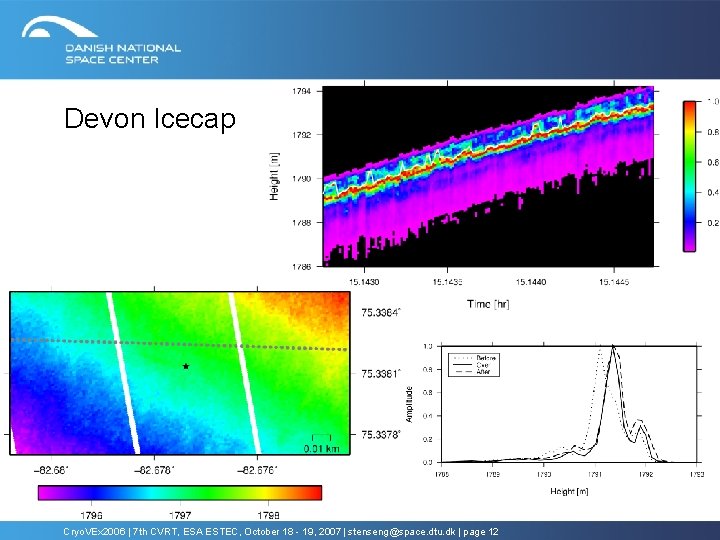Image resolution: width=720 pixels, height=540 pixels.
Task: Click the dotted gray flight track on map
Action: 179,344
